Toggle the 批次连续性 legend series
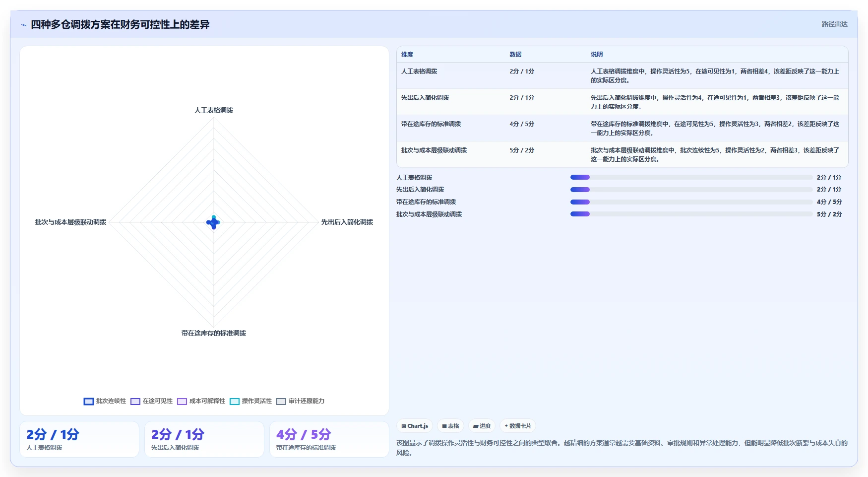This screenshot has height=477, width=868. point(105,401)
